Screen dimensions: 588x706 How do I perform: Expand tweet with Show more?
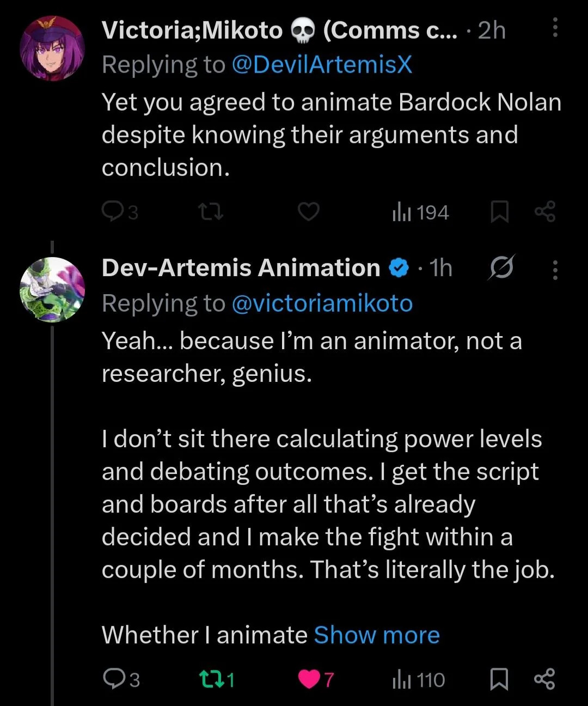pyautogui.click(x=377, y=635)
